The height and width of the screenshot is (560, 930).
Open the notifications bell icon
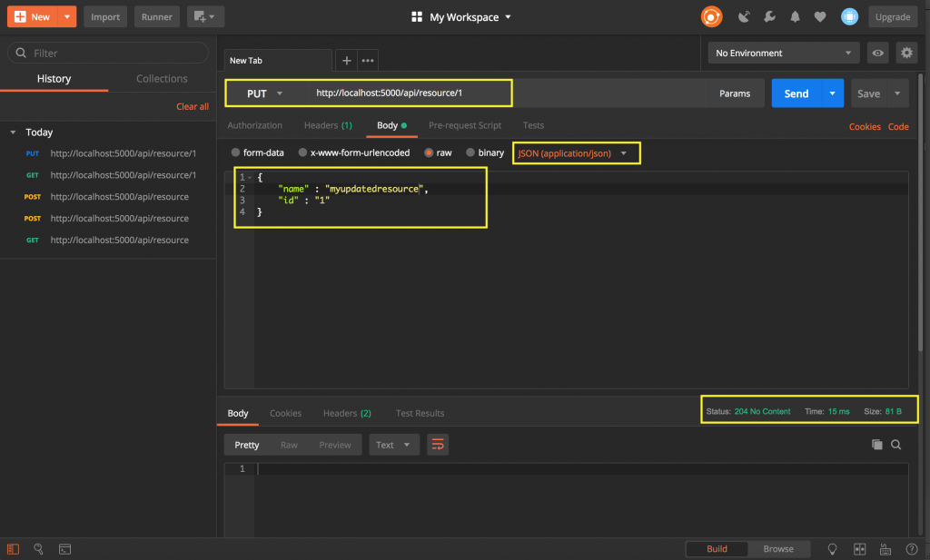click(795, 16)
